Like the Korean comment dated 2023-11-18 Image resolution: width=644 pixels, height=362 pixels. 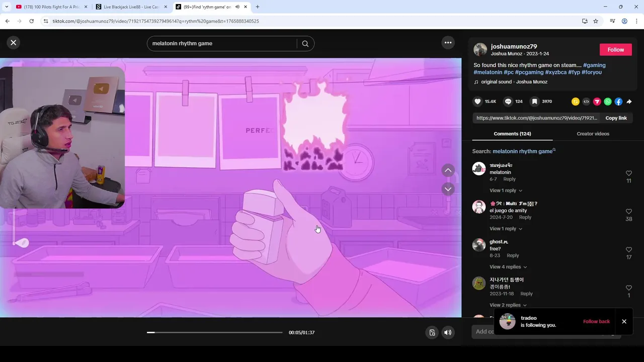pyautogui.click(x=629, y=288)
